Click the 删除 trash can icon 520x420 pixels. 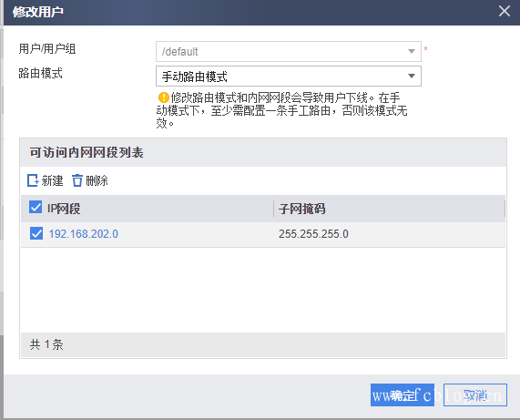77,180
